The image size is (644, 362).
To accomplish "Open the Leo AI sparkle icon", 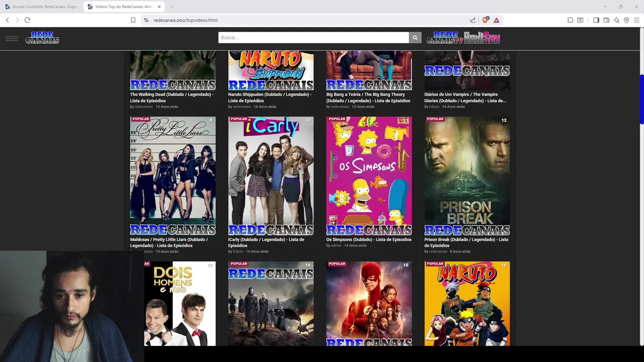I will tap(616, 20).
